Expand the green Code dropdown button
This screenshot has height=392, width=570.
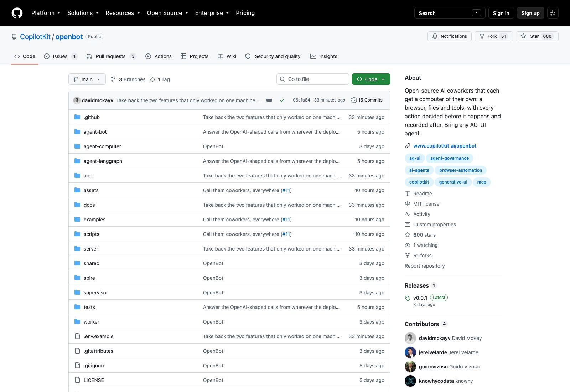pos(371,79)
